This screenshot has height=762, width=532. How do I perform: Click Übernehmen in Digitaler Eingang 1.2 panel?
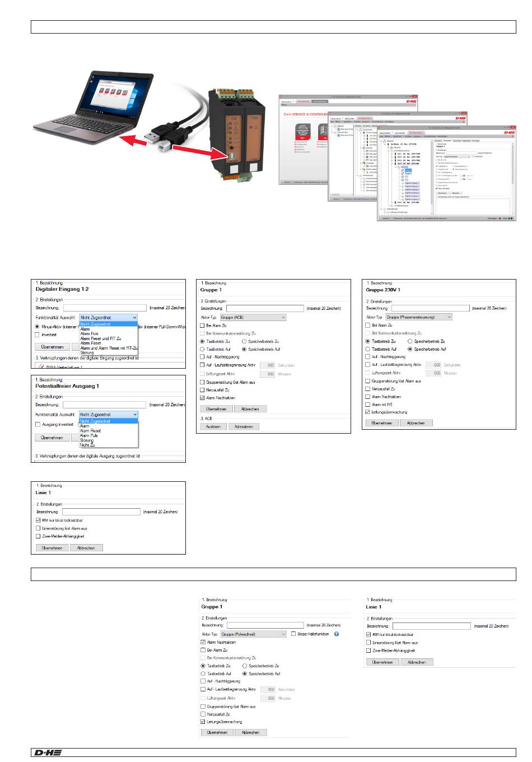(x=52, y=347)
